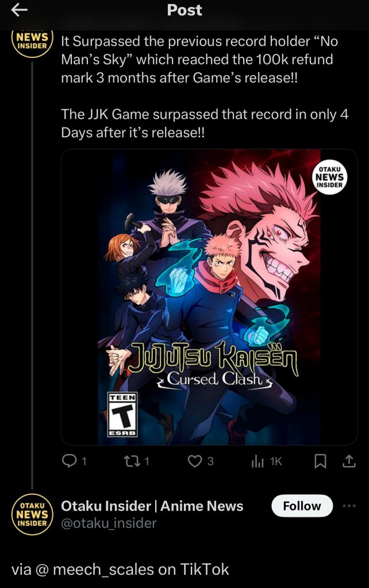The image size is (369, 588).
Task: Like the post with the heart icon
Action: pyautogui.click(x=194, y=461)
